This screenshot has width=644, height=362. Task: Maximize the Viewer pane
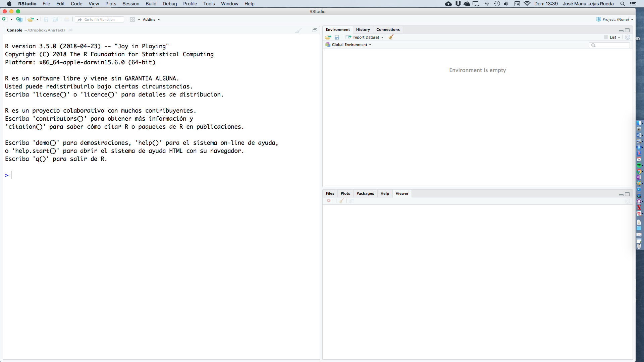(x=627, y=194)
